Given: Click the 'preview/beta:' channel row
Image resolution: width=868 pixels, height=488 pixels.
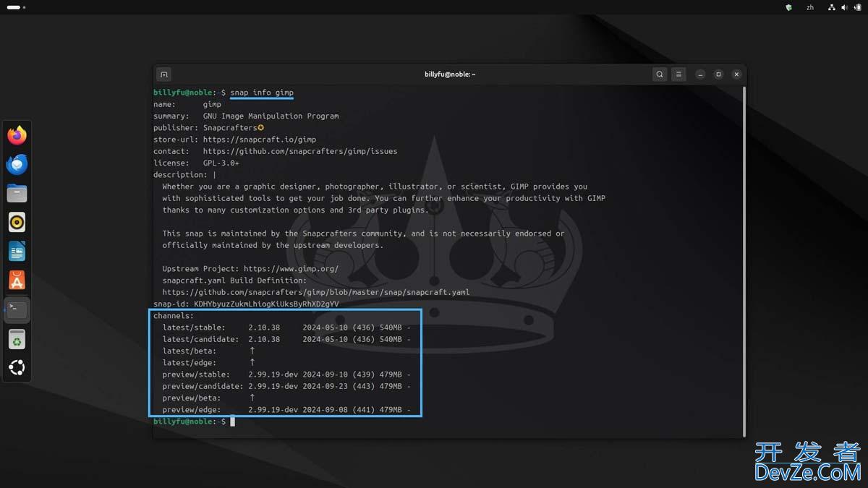Looking at the screenshot, I should pyautogui.click(x=209, y=398).
